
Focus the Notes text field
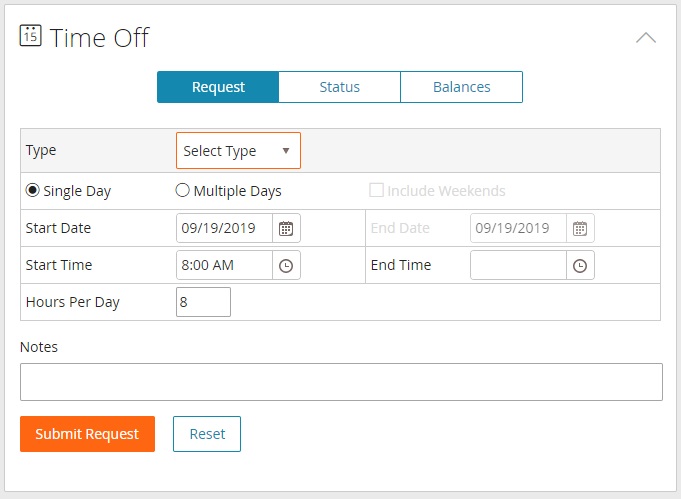click(x=341, y=382)
